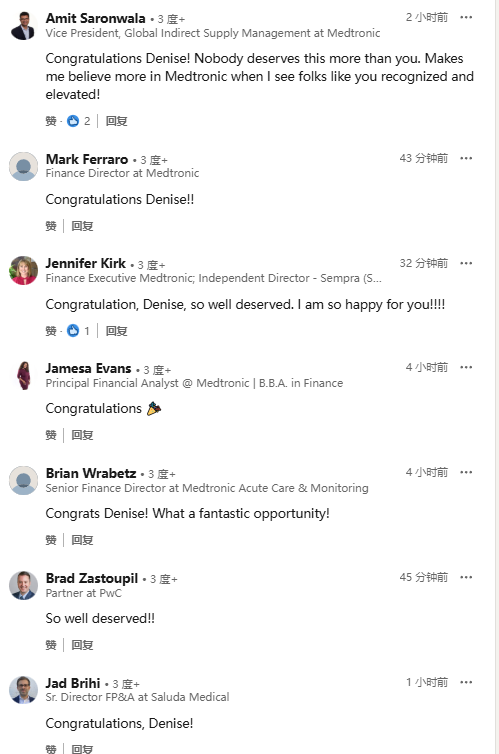
Task: Open Brad Zastoupil's profile avatar
Action: (24, 585)
